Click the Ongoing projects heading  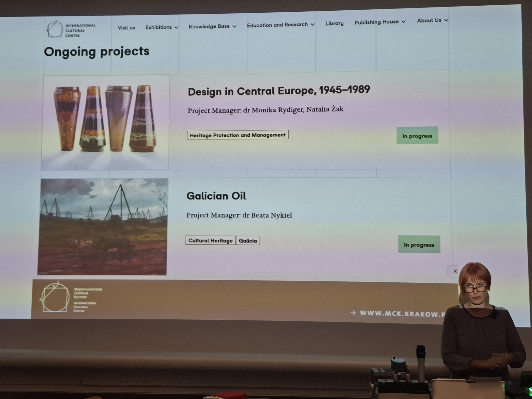(97, 52)
